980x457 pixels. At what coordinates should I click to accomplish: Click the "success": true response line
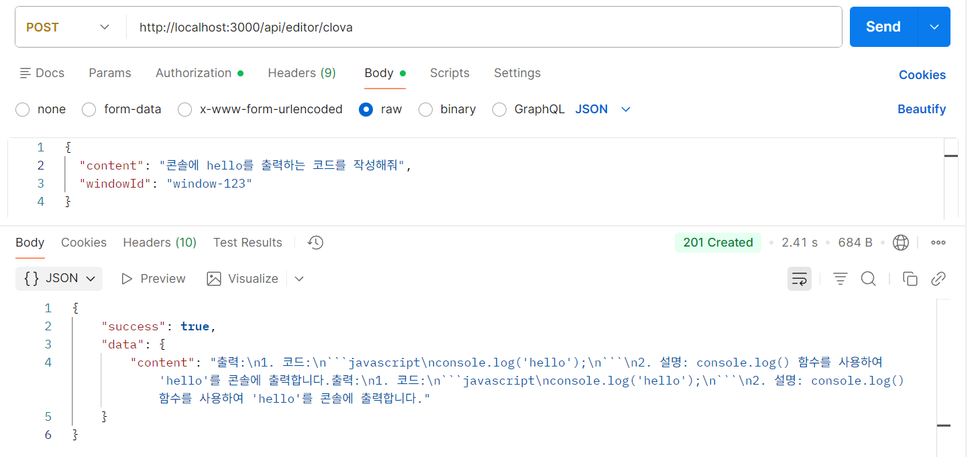(159, 326)
